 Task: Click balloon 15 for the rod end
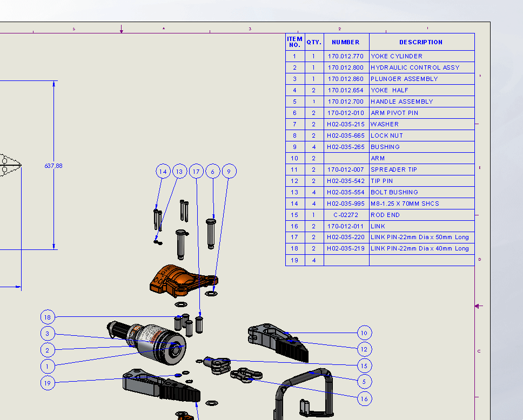364,366
